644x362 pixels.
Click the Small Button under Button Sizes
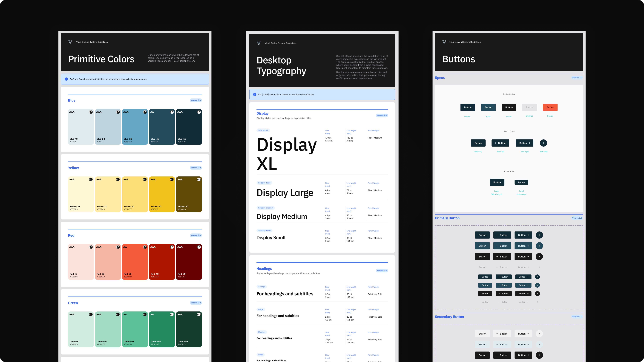[x=521, y=182]
